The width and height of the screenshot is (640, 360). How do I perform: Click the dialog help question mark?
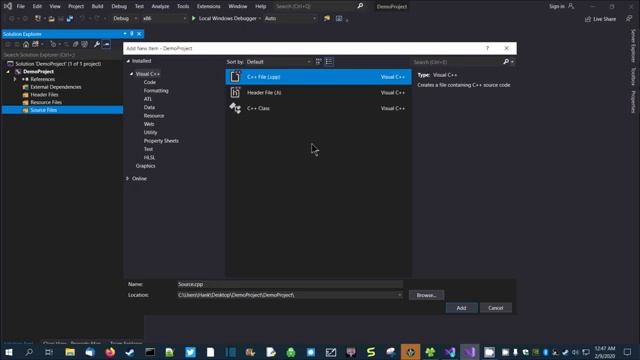click(487, 48)
